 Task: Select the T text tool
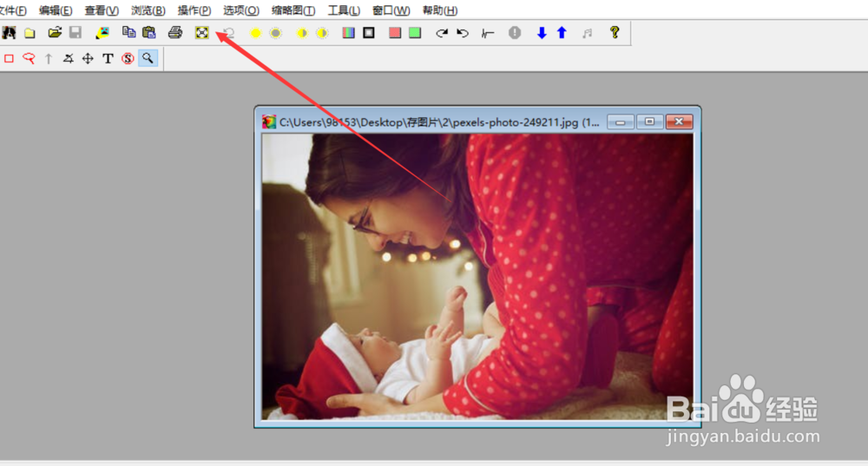108,59
